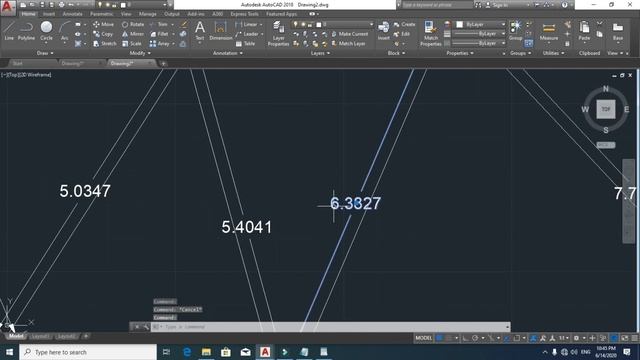Open the AutoCAD application menu
The image size is (640, 360).
point(8,7)
